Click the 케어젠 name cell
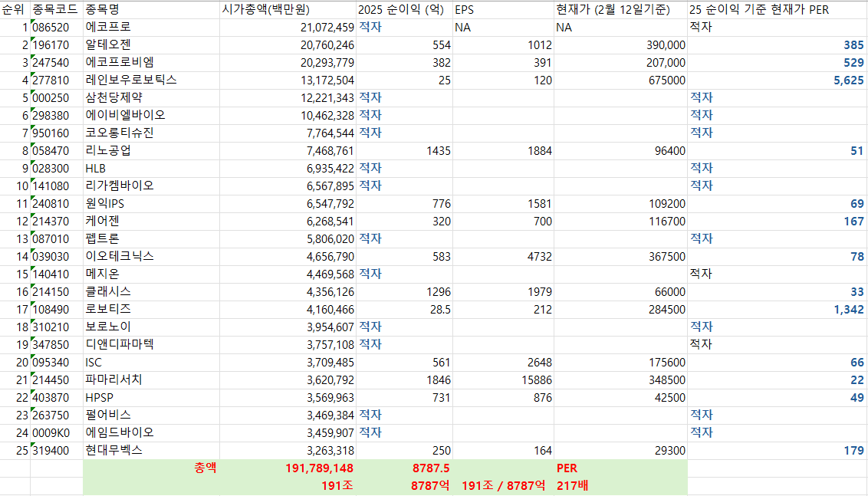 [x=151, y=222]
